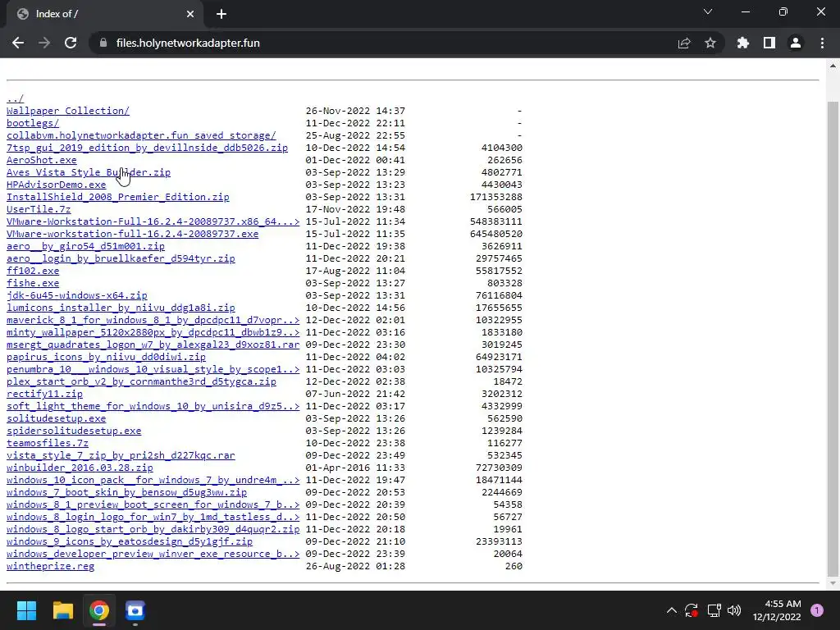Share this page via share icon
Screen dimensions: 840x630
[684, 43]
